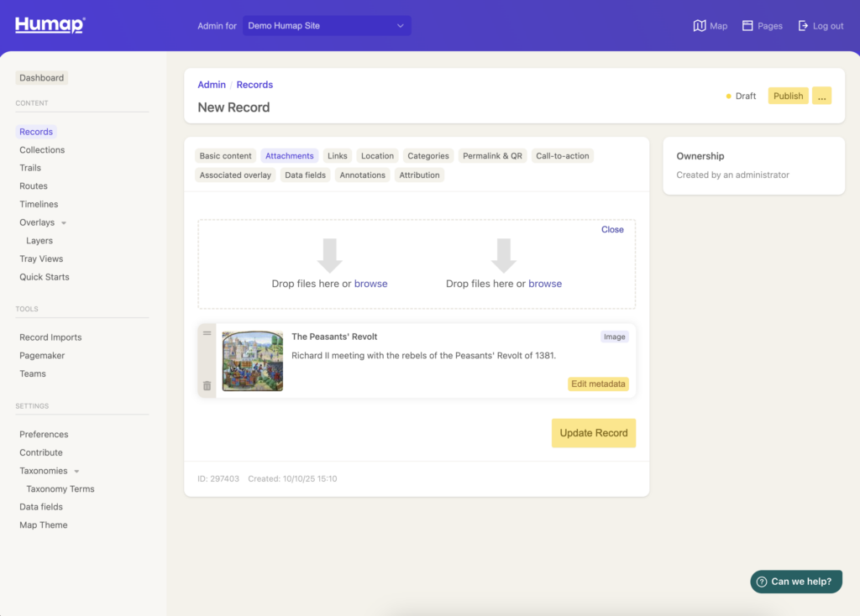
Task: Click the Peasants' Revolt image thumbnail
Action: [253, 361]
